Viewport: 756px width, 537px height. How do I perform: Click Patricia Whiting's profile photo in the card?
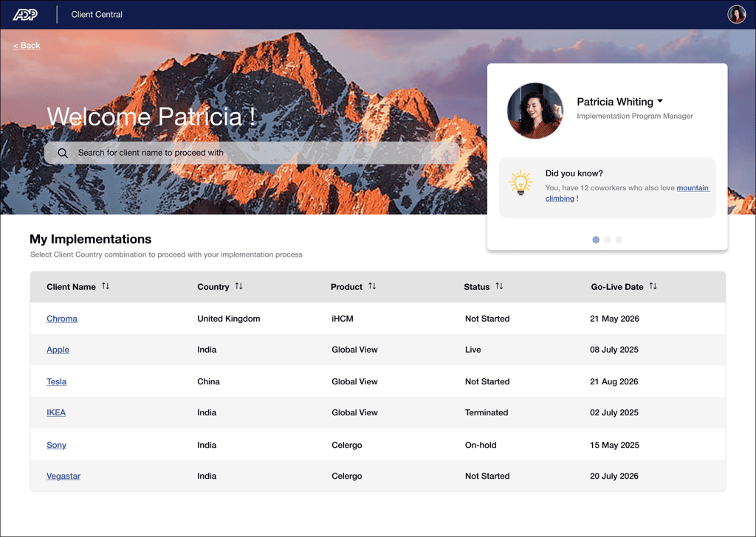535,111
